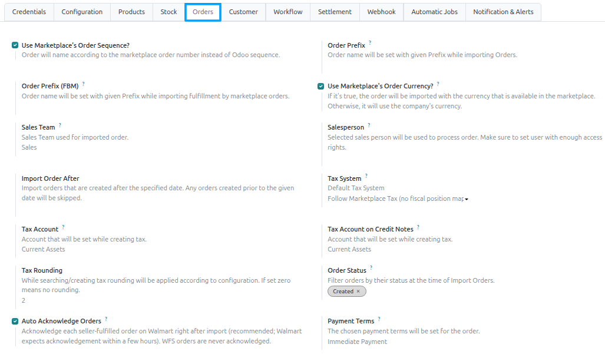Image resolution: width=605 pixels, height=364 pixels.
Task: Click help icon for Use Marketplace's Order Currency
Action: [x=438, y=83]
